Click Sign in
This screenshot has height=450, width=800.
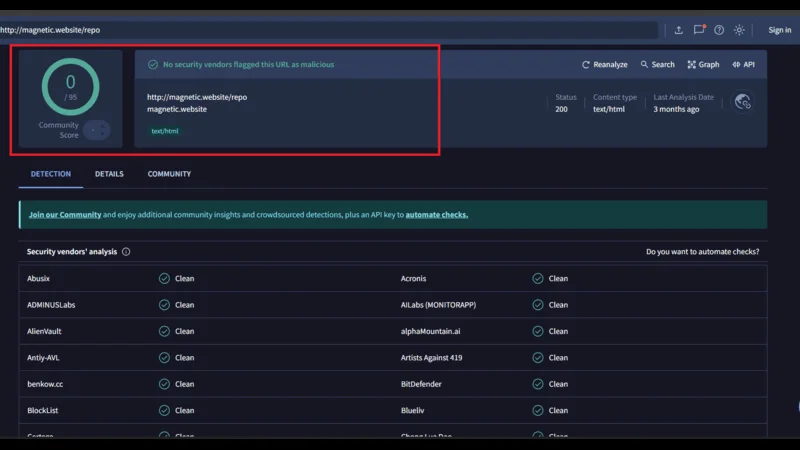coord(779,30)
